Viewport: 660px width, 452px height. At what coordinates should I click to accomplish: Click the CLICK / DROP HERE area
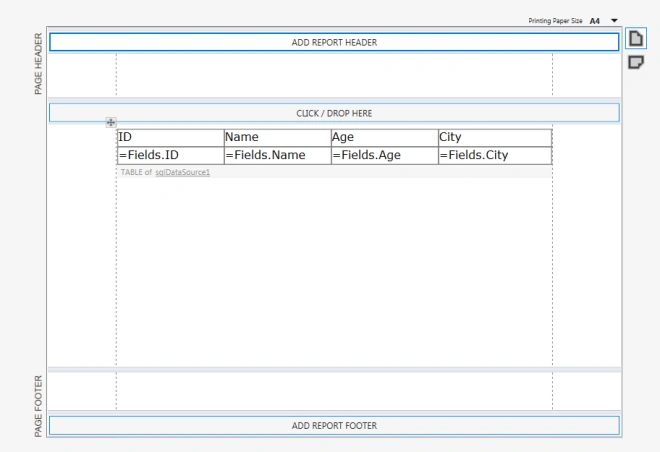tap(334, 113)
